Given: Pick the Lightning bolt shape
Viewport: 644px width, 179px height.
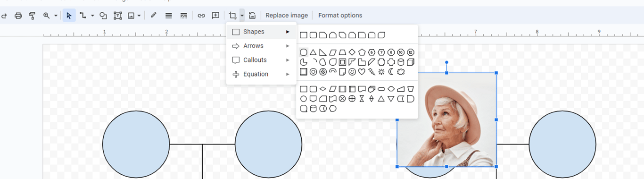Looking at the screenshot, I should coord(372,72).
